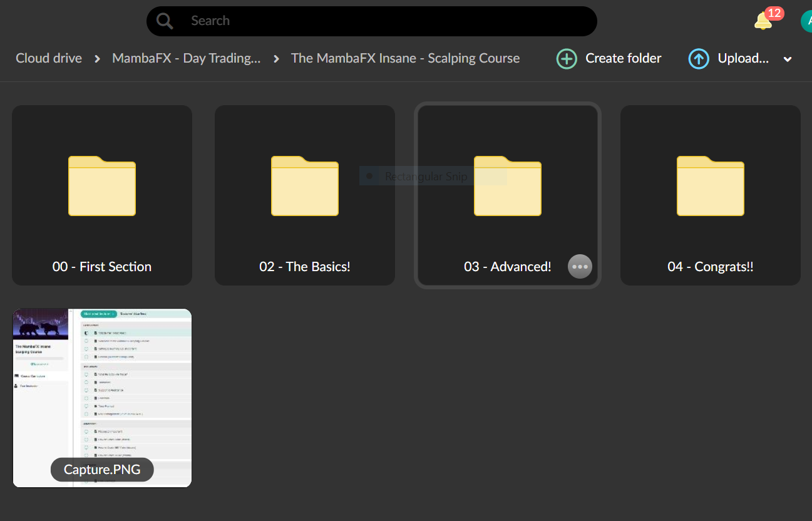812x521 pixels.
Task: Navigate to MambaFX - Day Trading breadcrumb
Action: (x=186, y=58)
